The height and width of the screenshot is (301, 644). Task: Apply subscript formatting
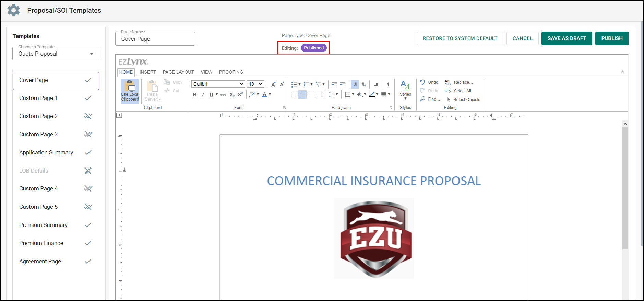[x=232, y=95]
